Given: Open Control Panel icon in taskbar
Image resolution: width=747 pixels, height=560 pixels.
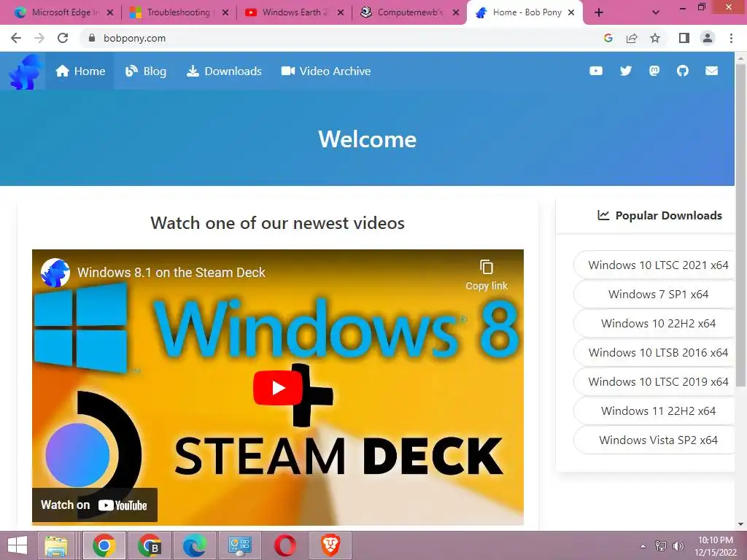Looking at the screenshot, I should pos(239,545).
